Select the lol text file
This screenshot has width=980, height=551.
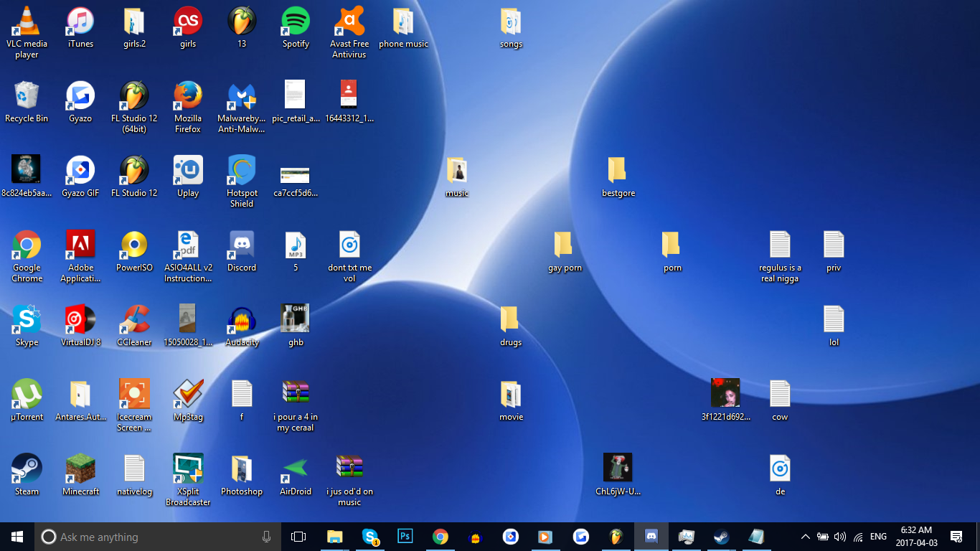[x=834, y=326]
